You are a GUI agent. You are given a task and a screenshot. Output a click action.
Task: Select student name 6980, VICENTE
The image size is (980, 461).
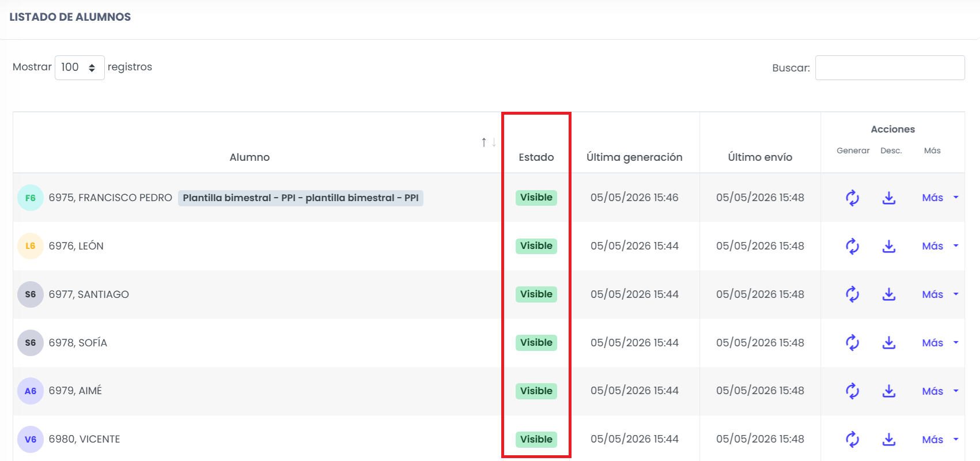[85, 440]
